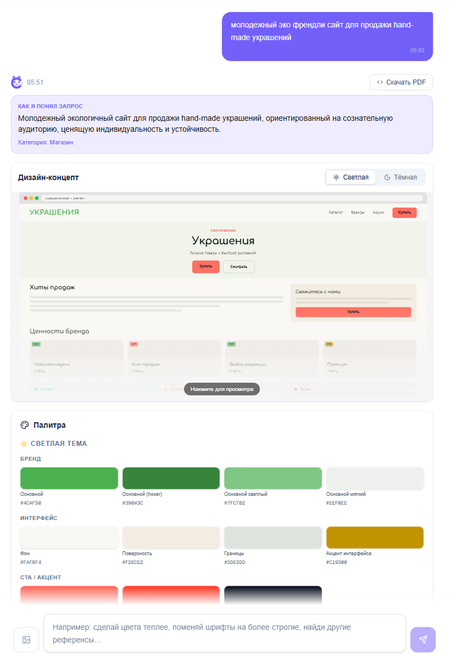Click the sun icon beside СВЕТЛАЯ ТЕМА
The width and height of the screenshot is (450, 660).
(24, 444)
